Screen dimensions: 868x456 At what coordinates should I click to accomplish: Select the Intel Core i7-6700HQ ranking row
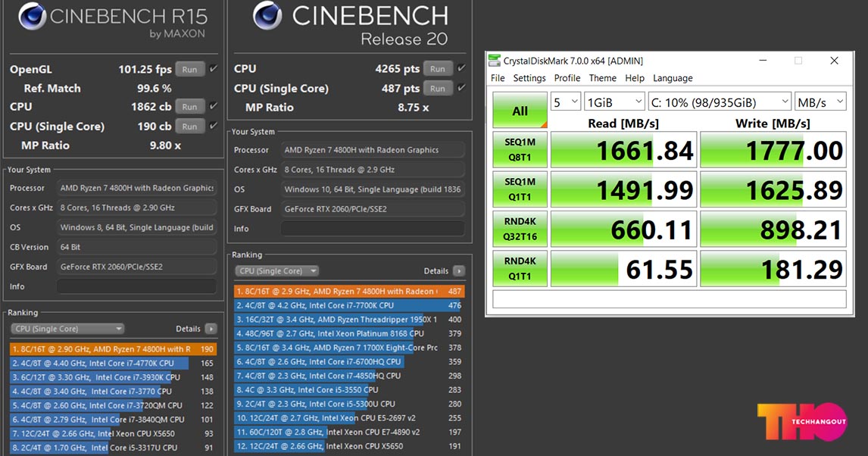coord(349,362)
